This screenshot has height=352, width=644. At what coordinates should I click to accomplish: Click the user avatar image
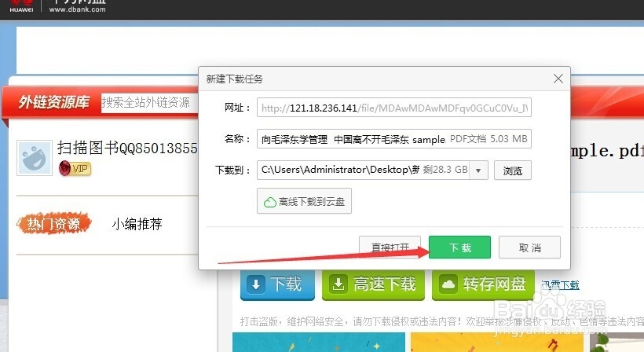(35, 158)
